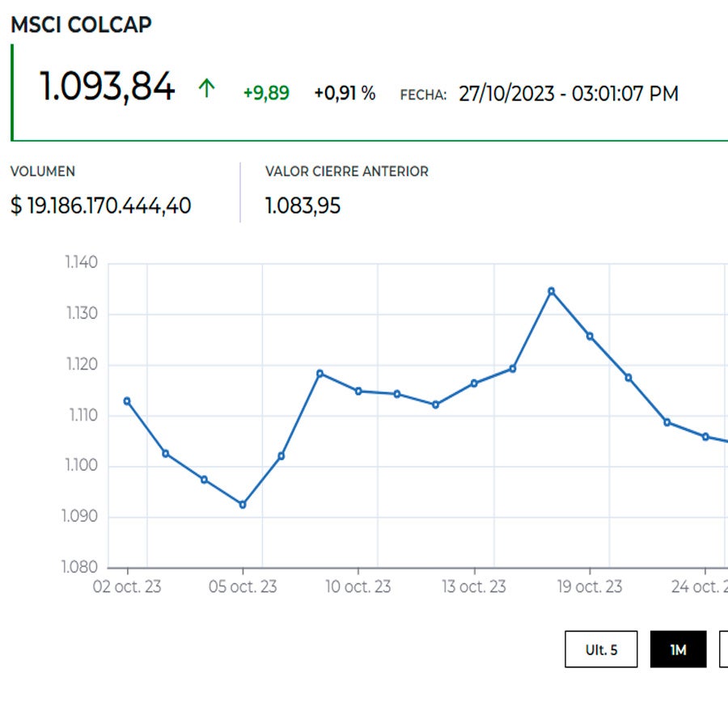
Task: Click the lowest data point at 05 oct. 23
Action: [242, 505]
